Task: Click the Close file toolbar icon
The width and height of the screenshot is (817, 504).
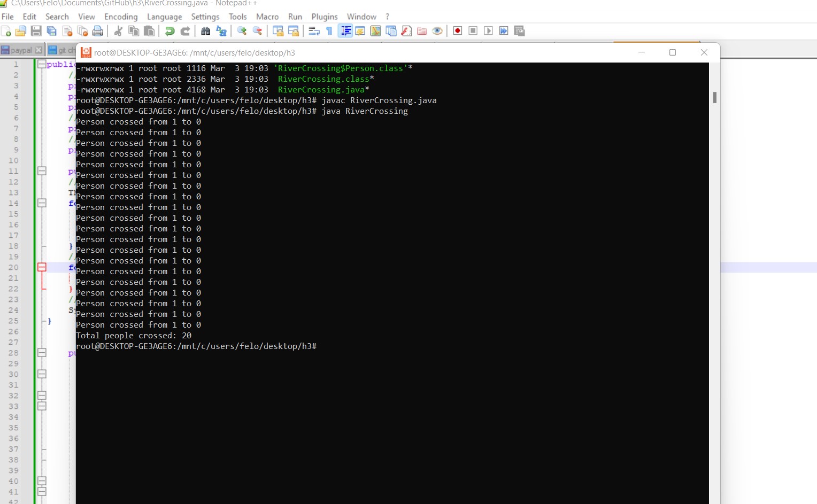Action: click(x=67, y=31)
